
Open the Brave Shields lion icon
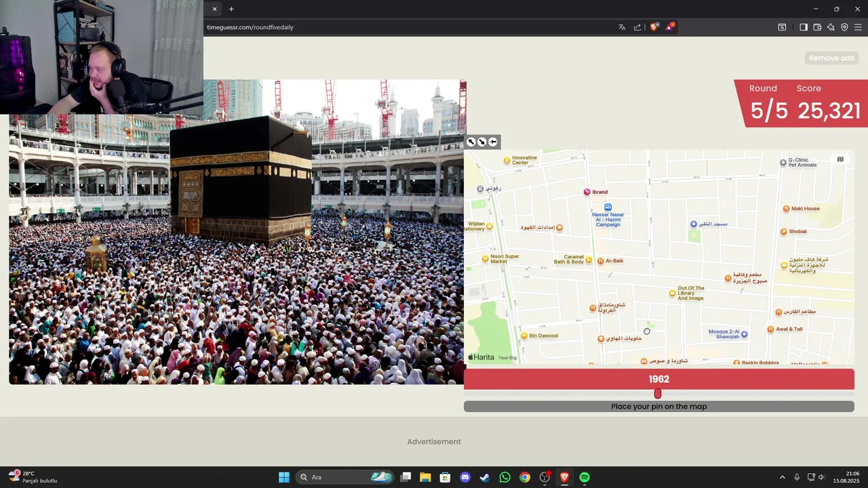[654, 27]
